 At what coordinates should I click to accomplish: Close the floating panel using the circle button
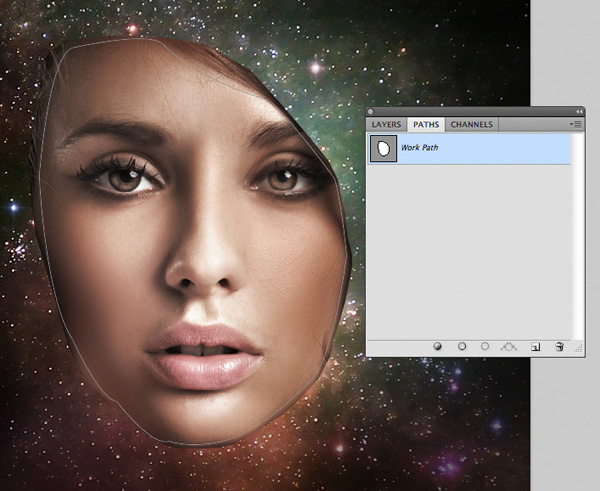pos(370,111)
